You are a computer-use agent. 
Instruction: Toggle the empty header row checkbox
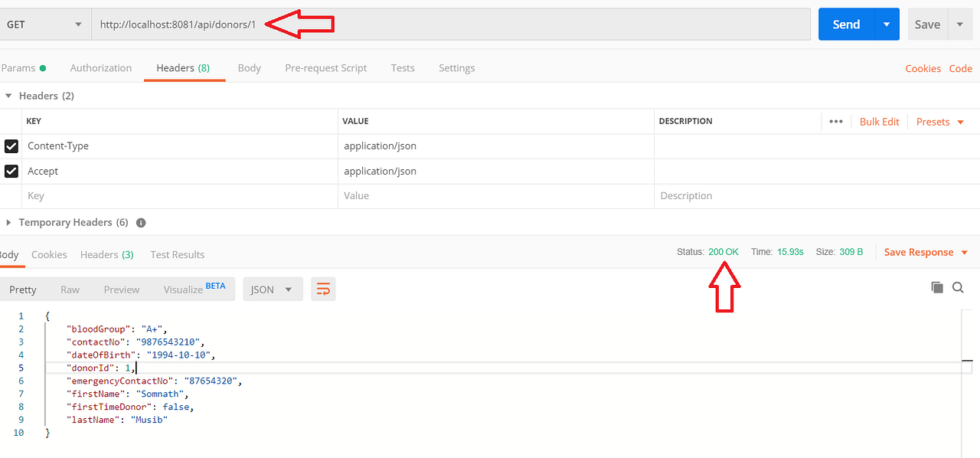[x=11, y=195]
